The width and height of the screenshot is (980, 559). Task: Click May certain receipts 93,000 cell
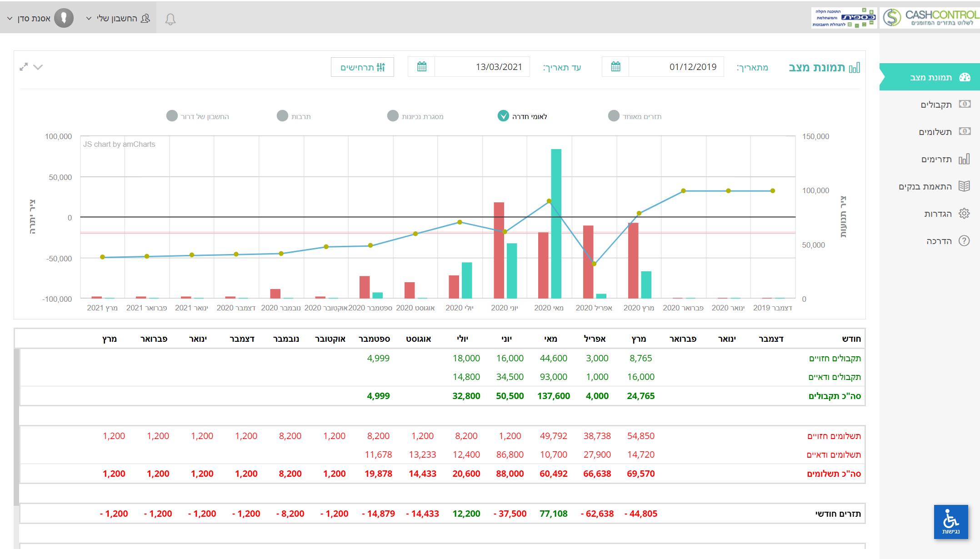553,377
